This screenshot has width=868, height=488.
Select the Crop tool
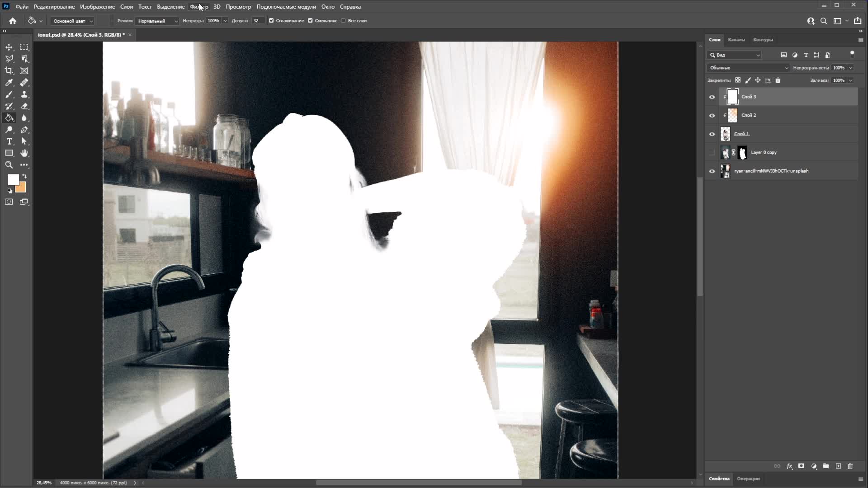pyautogui.click(x=9, y=70)
